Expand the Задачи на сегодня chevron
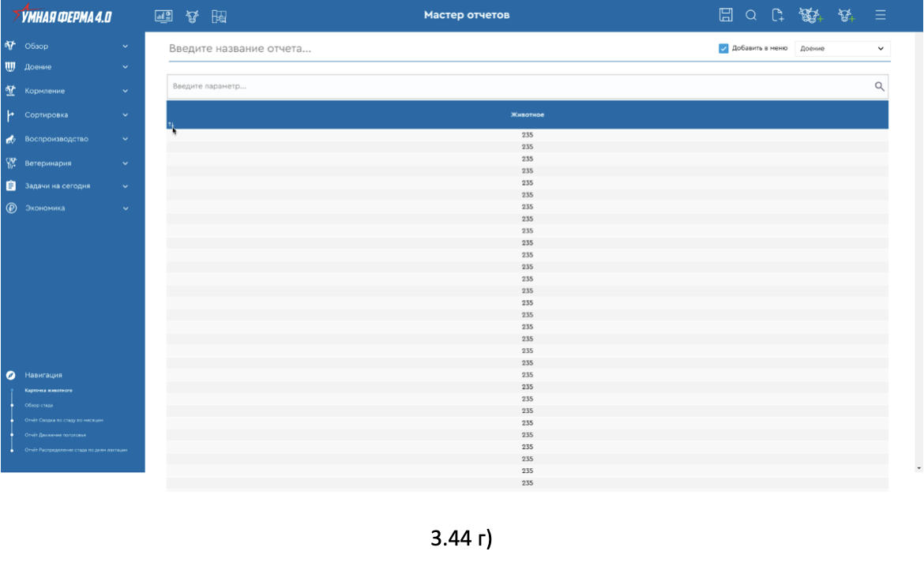The width and height of the screenshot is (924, 570). coord(125,186)
